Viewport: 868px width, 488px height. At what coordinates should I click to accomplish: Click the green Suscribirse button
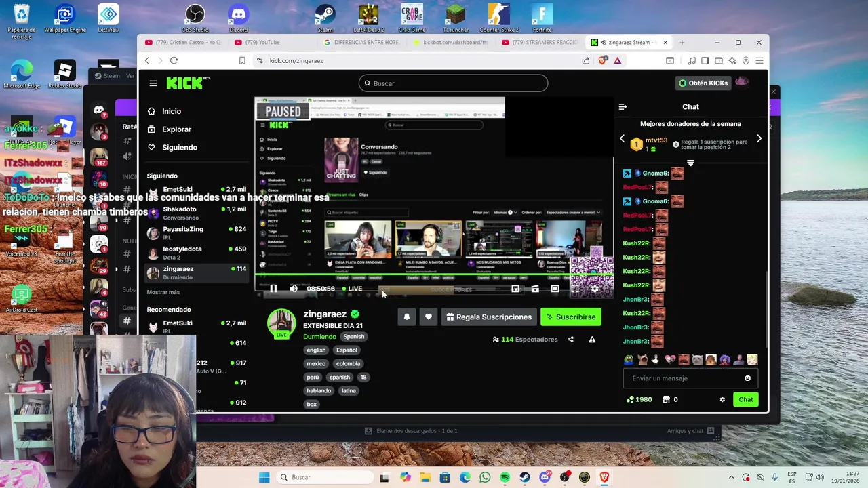[x=570, y=317]
